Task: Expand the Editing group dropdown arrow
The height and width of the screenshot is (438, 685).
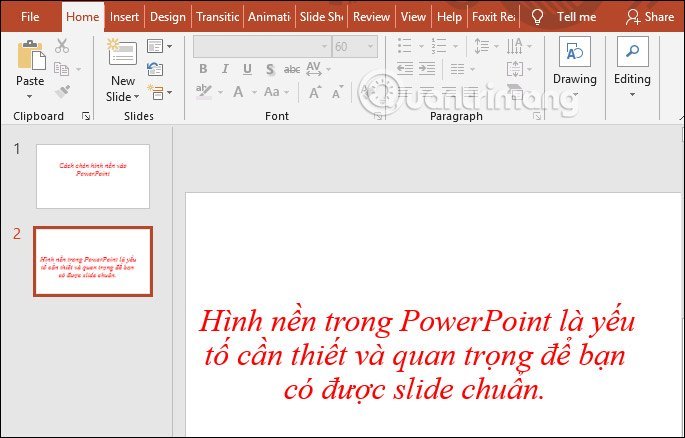Action: [x=632, y=95]
